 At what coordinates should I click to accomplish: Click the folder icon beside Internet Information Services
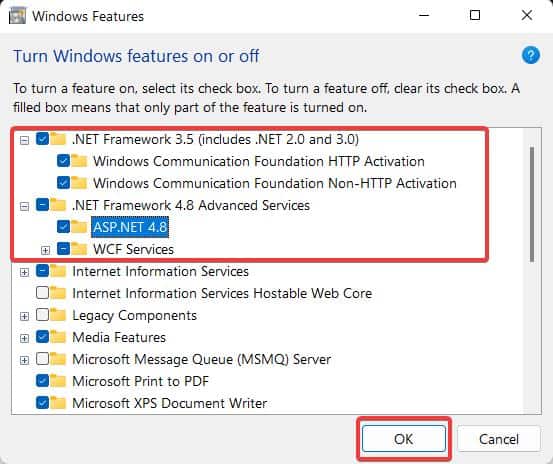click(x=58, y=271)
